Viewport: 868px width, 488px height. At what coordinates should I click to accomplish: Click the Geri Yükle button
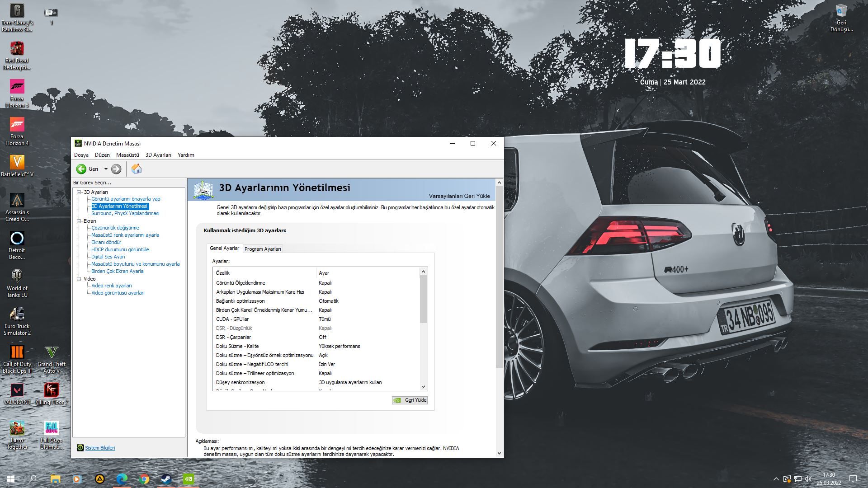pos(410,400)
